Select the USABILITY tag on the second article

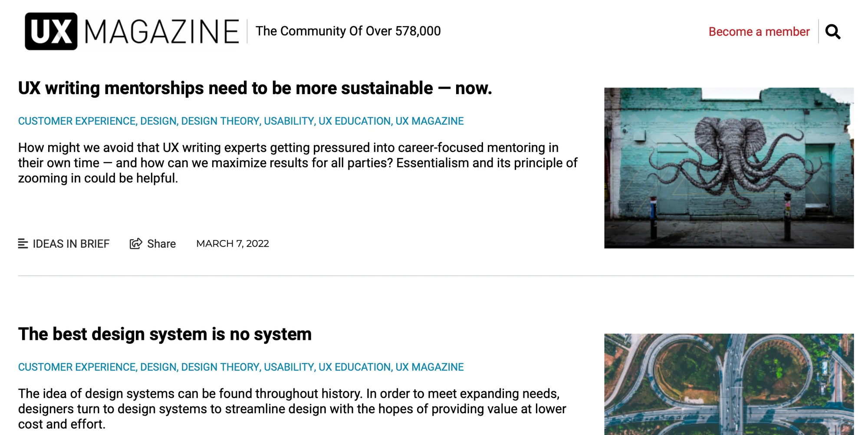click(x=289, y=367)
